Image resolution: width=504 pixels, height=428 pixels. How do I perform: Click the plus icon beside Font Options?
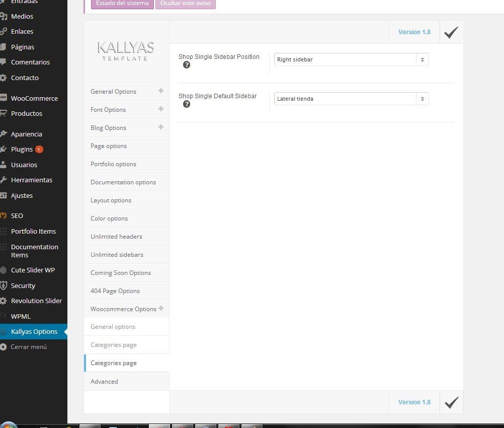(x=161, y=109)
